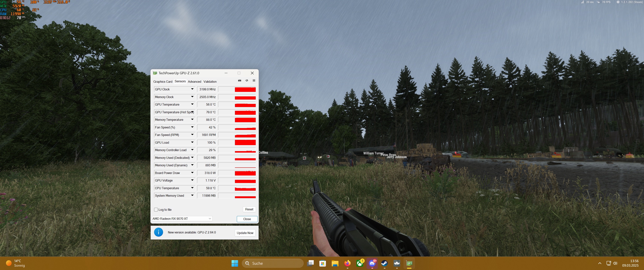This screenshot has height=270, width=644.
Task: Switch to the Advanced tab
Action: coord(194,82)
